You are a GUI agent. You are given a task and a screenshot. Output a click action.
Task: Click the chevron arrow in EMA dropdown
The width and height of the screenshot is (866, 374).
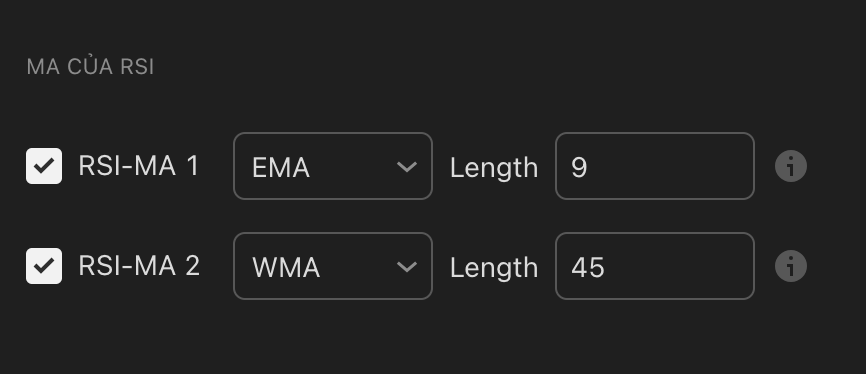[x=407, y=167]
